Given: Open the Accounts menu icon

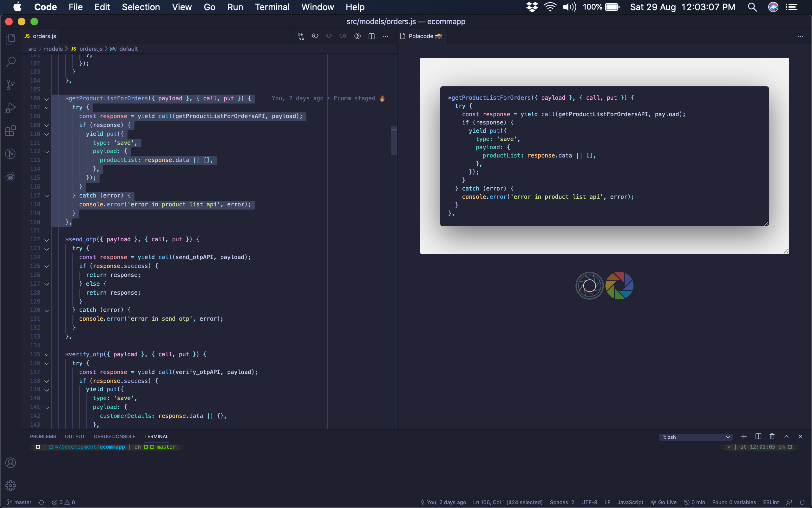Looking at the screenshot, I should [10, 463].
